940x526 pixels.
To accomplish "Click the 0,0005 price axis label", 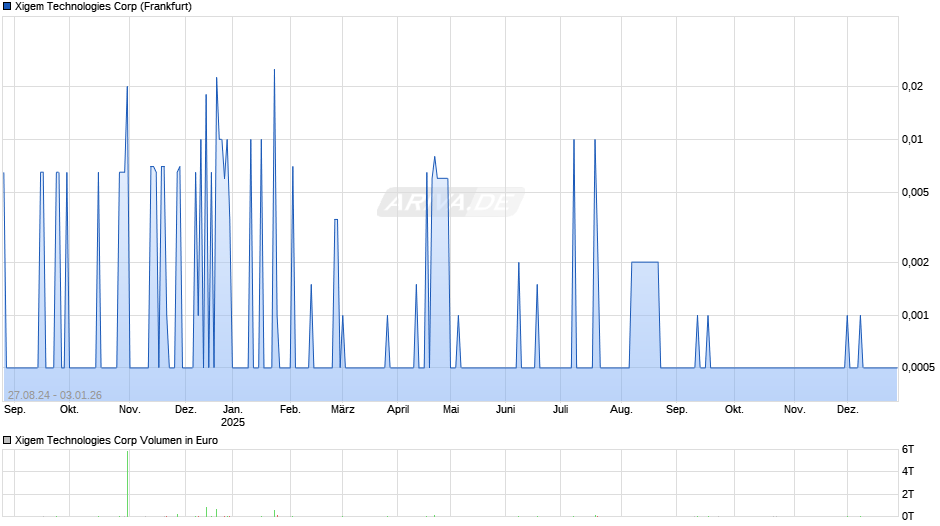I will [918, 367].
